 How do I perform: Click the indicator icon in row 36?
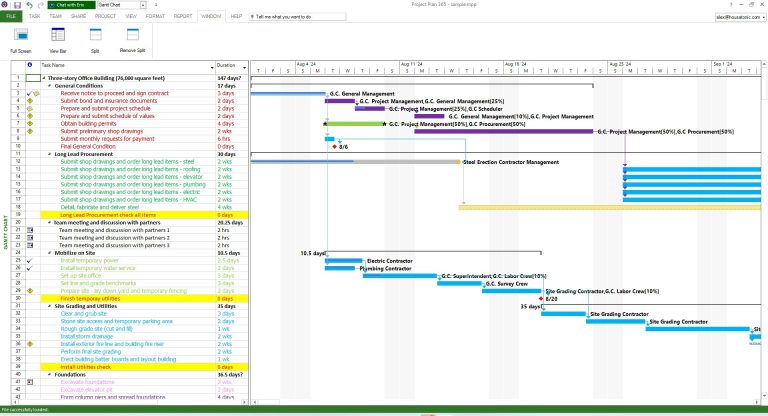(30, 344)
